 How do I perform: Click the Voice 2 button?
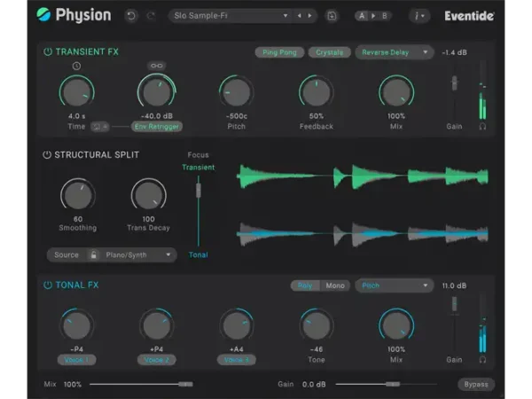[157, 360]
